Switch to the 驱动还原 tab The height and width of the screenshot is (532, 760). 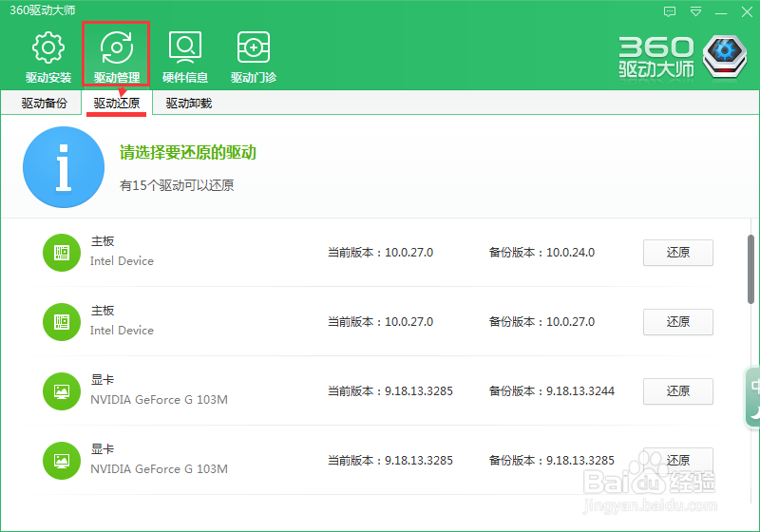coord(116,104)
